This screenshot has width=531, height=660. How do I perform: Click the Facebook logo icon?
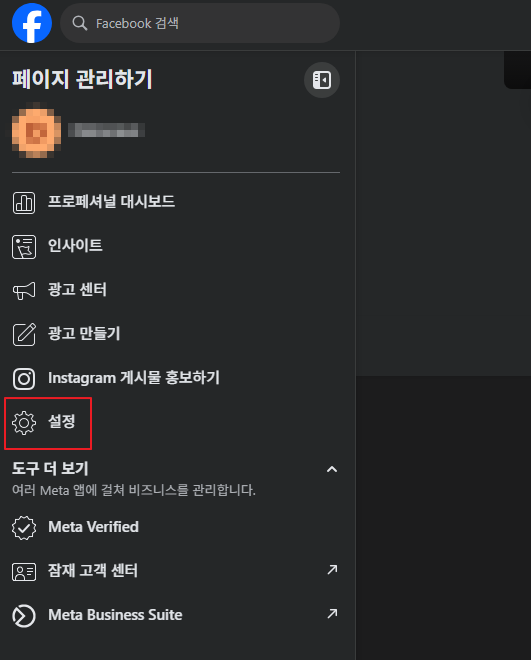click(32, 23)
